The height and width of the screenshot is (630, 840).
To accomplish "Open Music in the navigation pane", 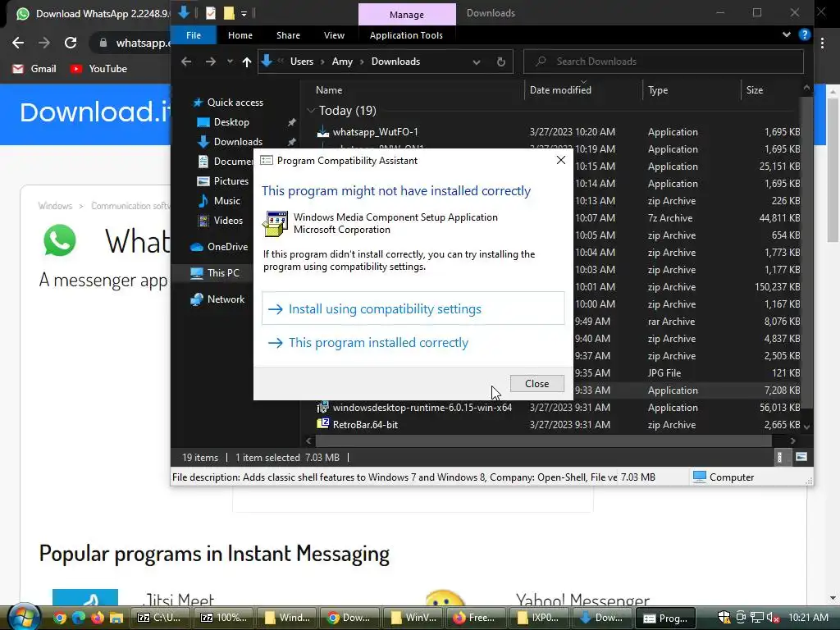I will [x=226, y=201].
